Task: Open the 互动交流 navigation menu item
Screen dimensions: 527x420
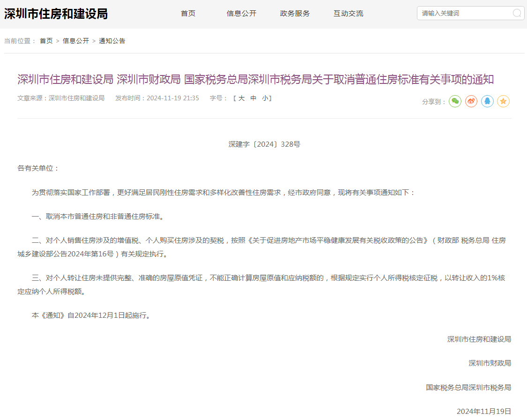Action: coord(348,14)
